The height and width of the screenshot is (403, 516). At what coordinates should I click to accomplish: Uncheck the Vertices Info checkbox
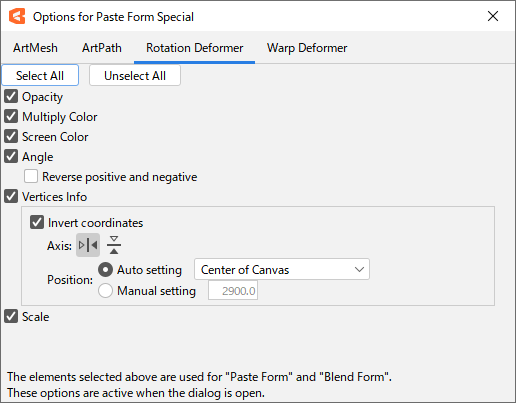[11, 197]
